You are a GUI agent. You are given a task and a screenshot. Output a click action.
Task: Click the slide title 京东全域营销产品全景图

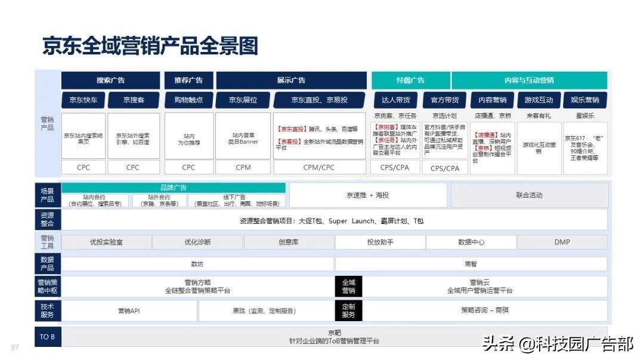[150, 45]
